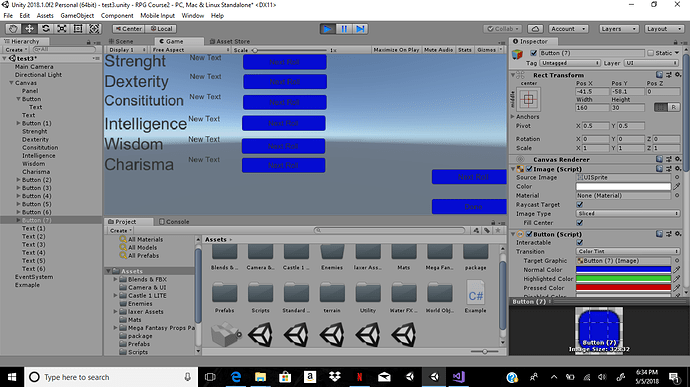Click the Stats button
The width and height of the screenshot is (690, 387).
465,50
